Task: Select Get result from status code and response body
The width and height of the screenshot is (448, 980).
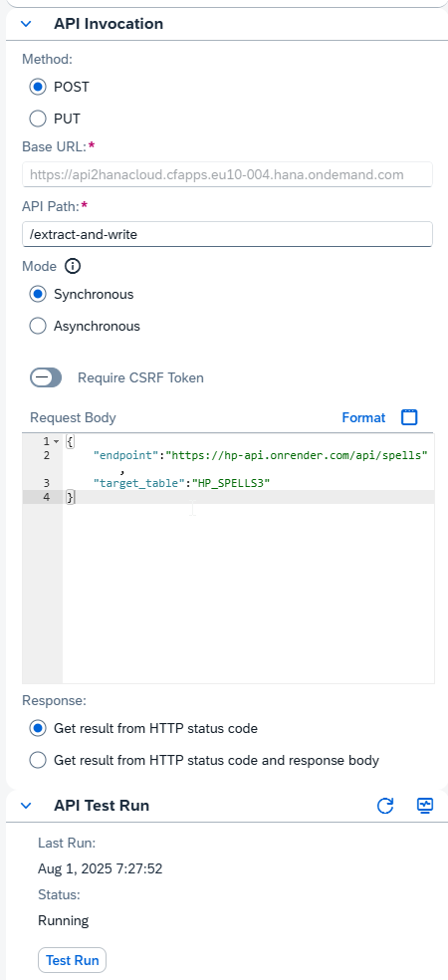Action: click(38, 760)
